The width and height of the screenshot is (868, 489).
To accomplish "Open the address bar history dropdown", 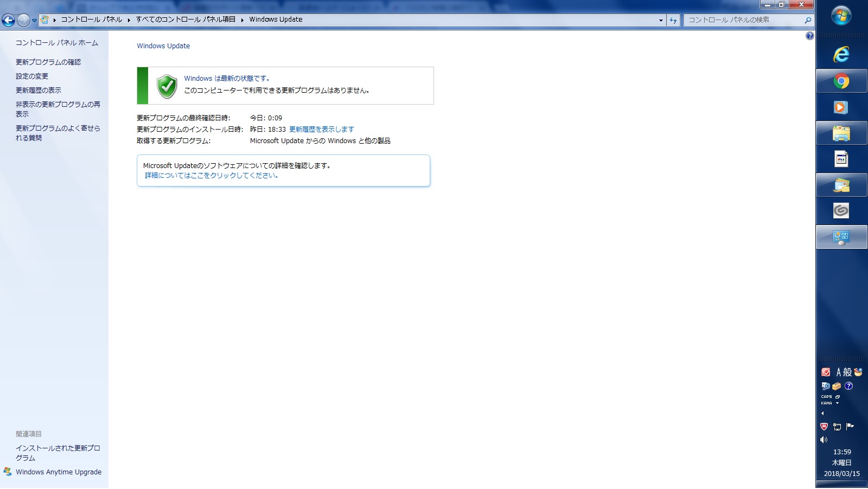I will 661,20.
